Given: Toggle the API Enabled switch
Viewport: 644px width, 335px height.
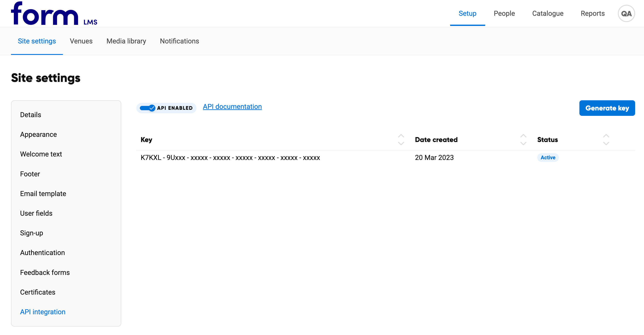Looking at the screenshot, I should [x=148, y=108].
